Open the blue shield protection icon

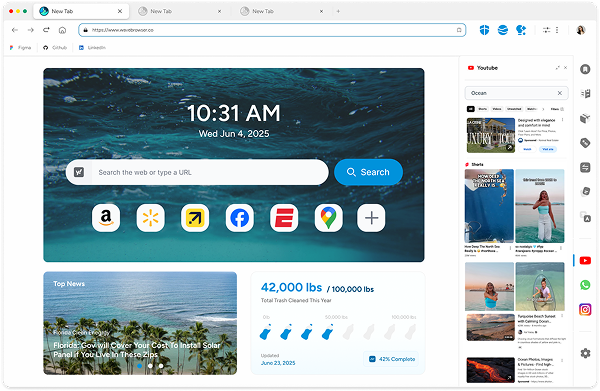point(484,30)
